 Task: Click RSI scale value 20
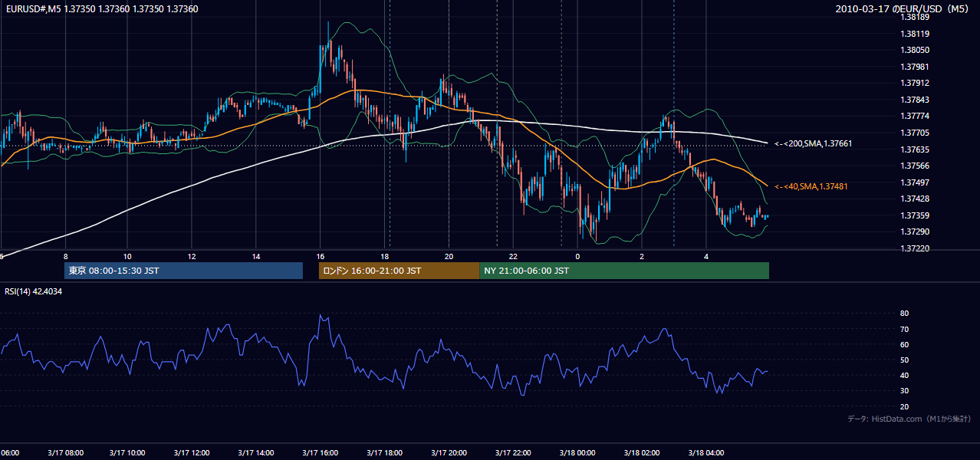coord(905,406)
